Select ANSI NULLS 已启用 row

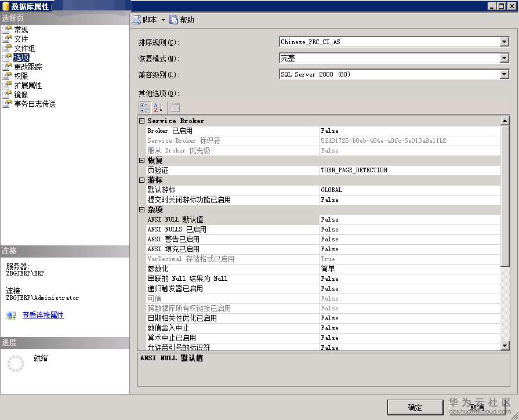323,229
